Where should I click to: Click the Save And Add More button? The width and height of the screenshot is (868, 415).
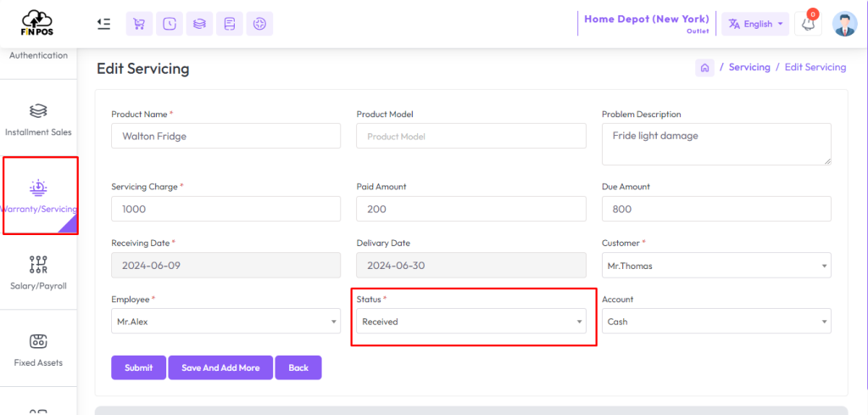(x=220, y=368)
